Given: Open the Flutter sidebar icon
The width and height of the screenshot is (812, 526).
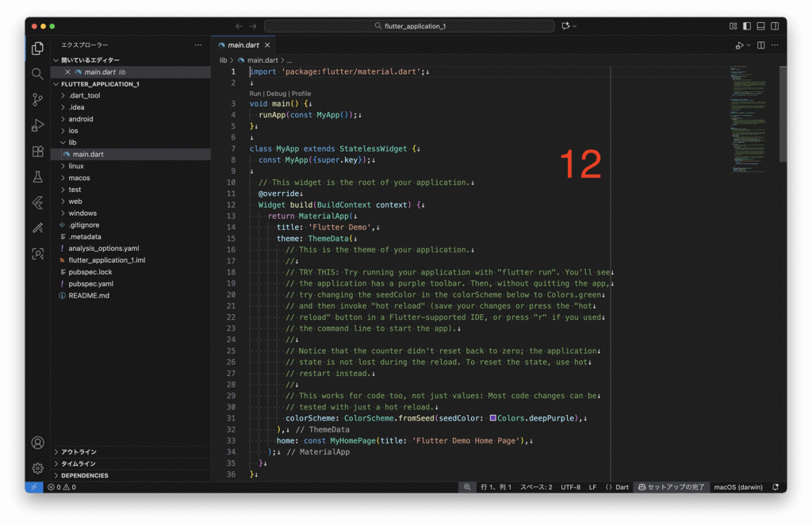Looking at the screenshot, I should (x=37, y=202).
